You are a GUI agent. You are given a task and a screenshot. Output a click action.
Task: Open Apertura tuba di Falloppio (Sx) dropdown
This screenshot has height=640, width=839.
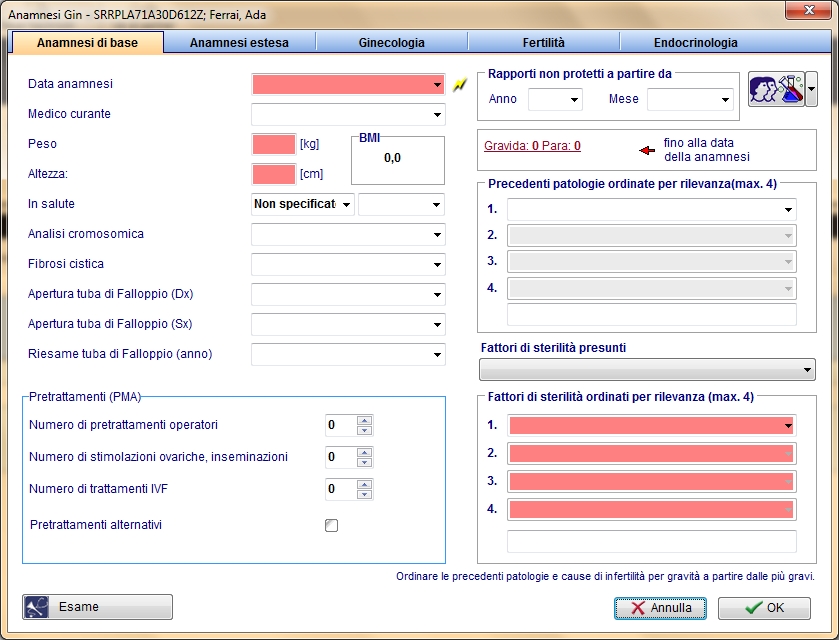(x=437, y=324)
